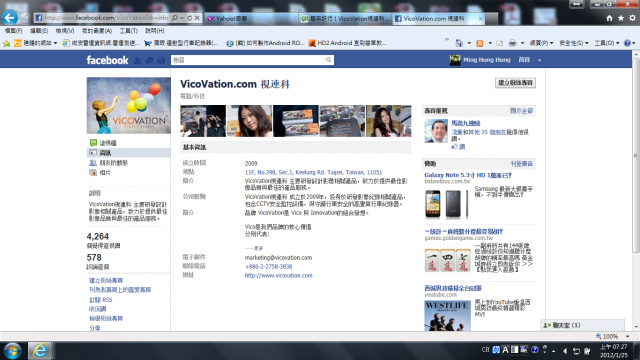Open the zoom level 100% dropdown arrow
Screen dimensions: 640x360
coord(627,336)
